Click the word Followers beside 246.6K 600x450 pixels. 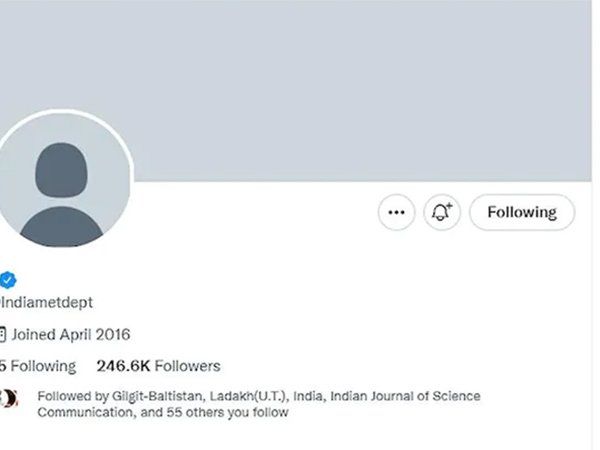click(x=189, y=366)
